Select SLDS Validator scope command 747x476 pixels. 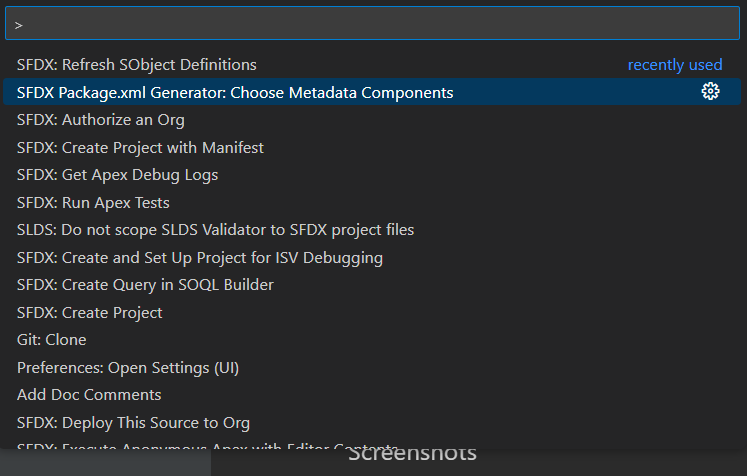point(372,230)
